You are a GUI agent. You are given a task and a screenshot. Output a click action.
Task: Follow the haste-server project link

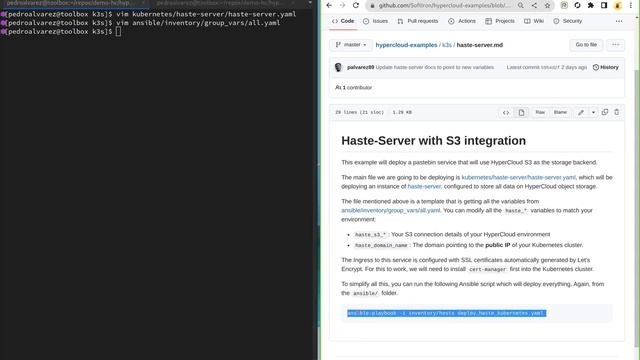coord(424,187)
